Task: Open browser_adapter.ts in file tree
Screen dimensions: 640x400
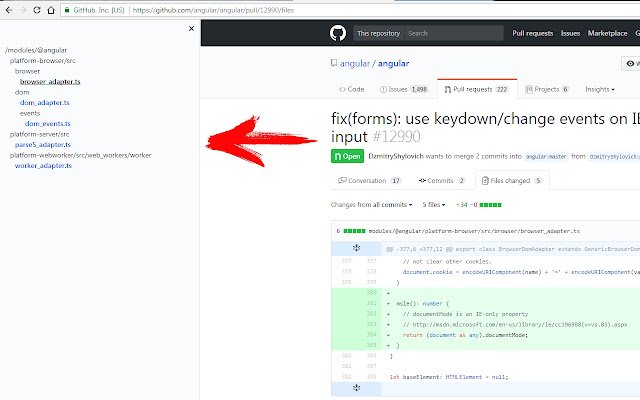Action: tap(50, 82)
